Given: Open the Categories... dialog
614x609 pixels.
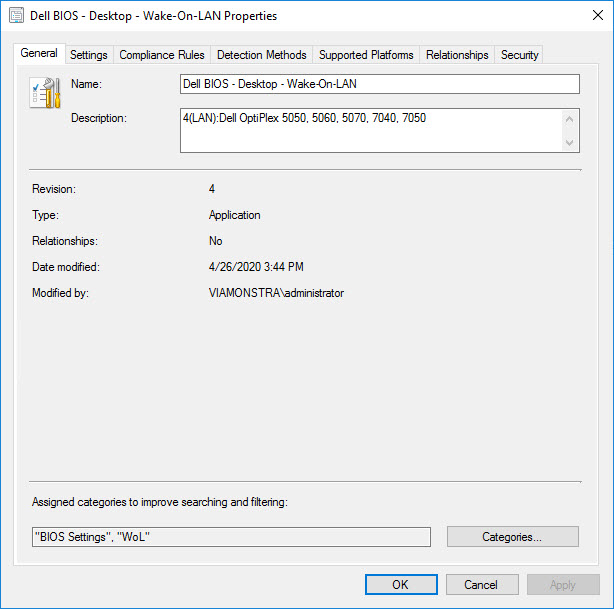Looking at the screenshot, I should tap(512, 537).
